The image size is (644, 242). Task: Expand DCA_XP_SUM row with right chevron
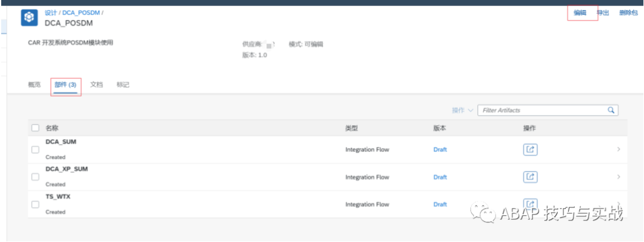[x=618, y=177]
